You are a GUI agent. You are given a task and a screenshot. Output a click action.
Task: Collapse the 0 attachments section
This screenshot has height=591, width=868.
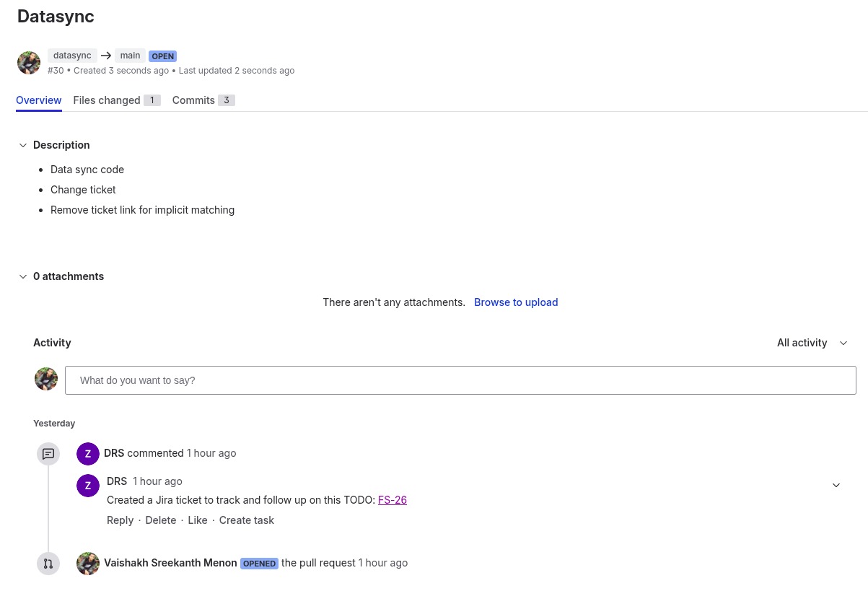[23, 276]
